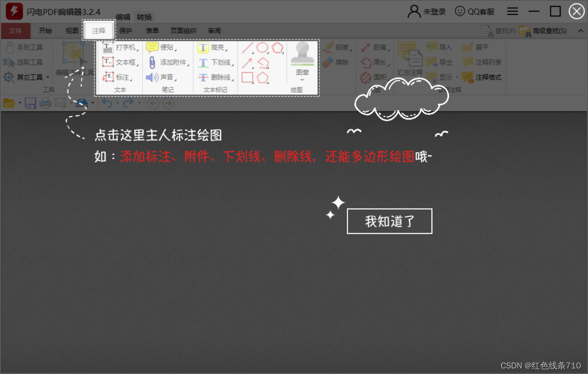Screen dimensions: 588x374
Task: Pick the cloud shape drawing tool
Action: click(278, 47)
